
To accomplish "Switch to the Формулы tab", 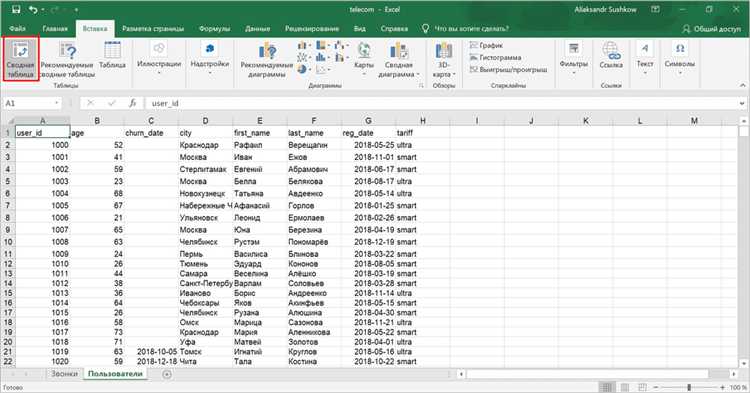I will pyautogui.click(x=215, y=29).
